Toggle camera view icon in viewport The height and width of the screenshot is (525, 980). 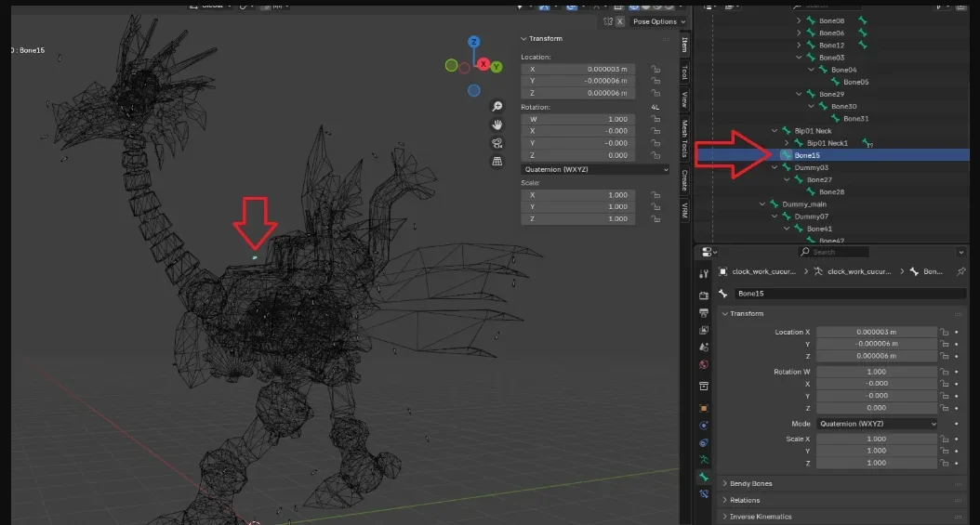[497, 143]
